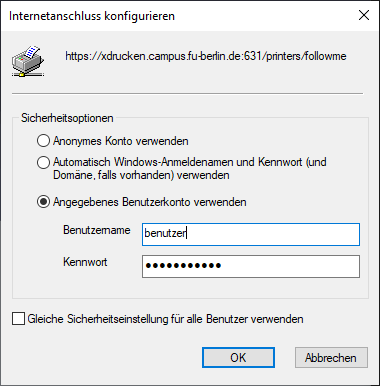Select the Anonymes Konto verwenden radio button

click(x=43, y=141)
